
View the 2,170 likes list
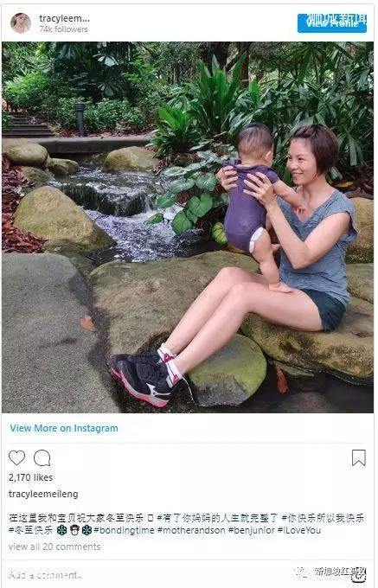point(31,477)
